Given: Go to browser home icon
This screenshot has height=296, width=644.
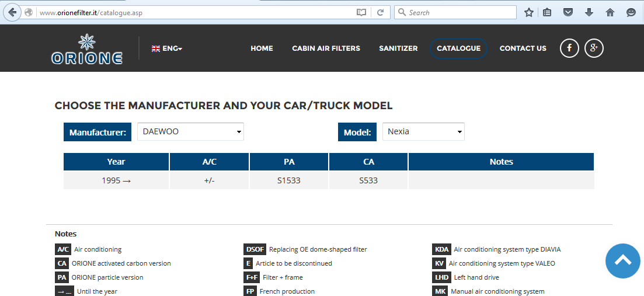Looking at the screenshot, I should click(610, 13).
